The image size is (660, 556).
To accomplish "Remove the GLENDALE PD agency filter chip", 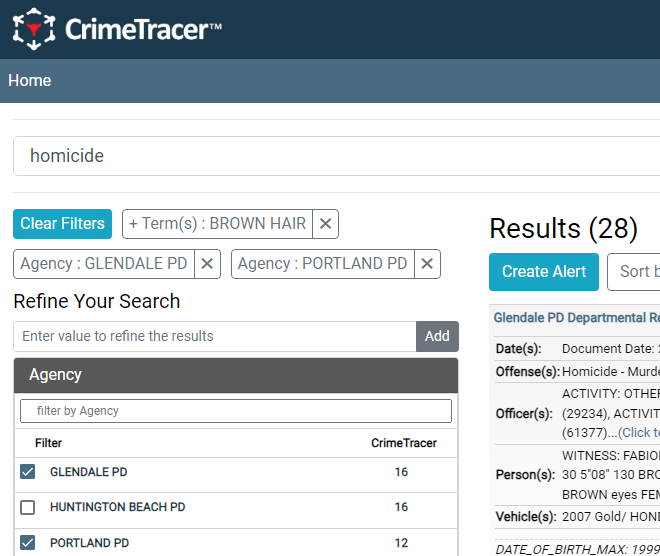I will (207, 264).
